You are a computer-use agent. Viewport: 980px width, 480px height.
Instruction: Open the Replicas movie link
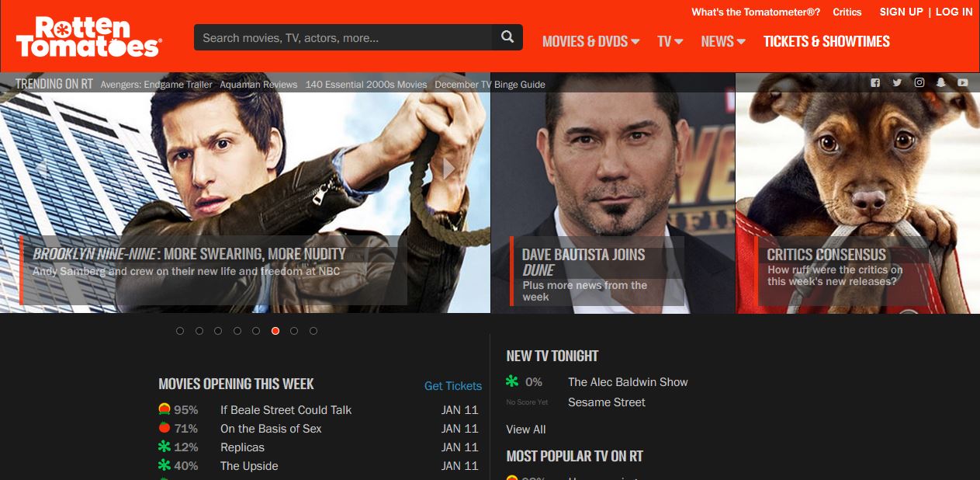242,447
